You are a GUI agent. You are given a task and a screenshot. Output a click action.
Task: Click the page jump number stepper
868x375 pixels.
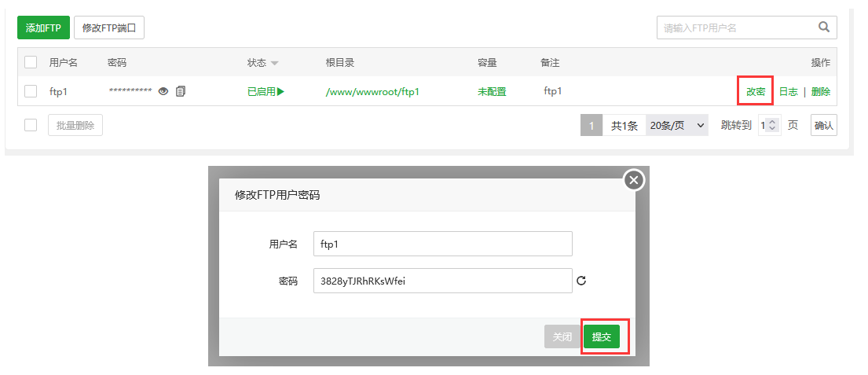[x=772, y=125]
